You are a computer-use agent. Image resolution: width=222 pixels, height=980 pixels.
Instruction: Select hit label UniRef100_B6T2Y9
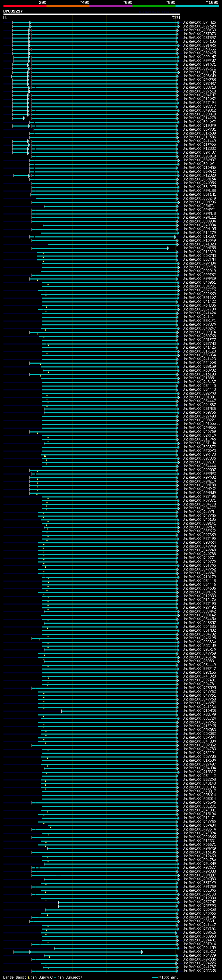point(199,883)
